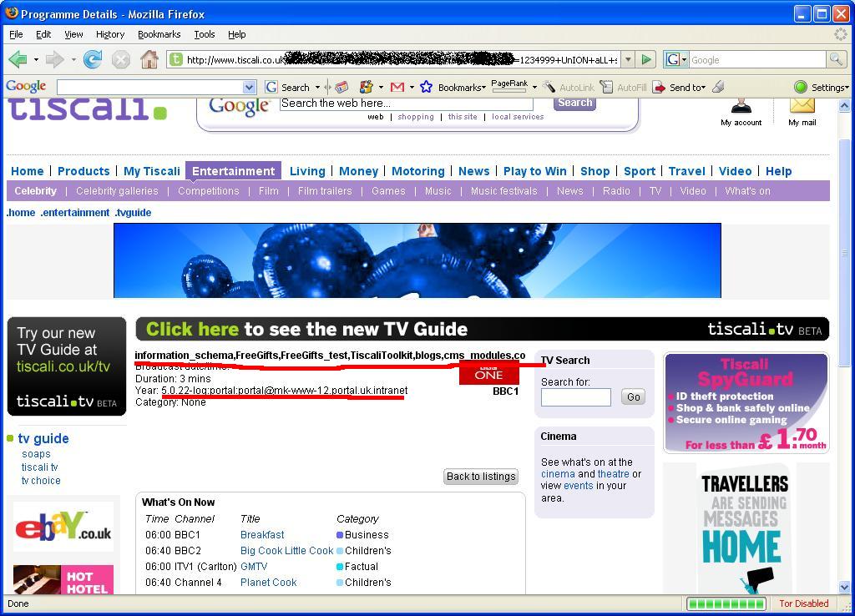Expand the Gmail icon dropdown arrow

coord(412,87)
